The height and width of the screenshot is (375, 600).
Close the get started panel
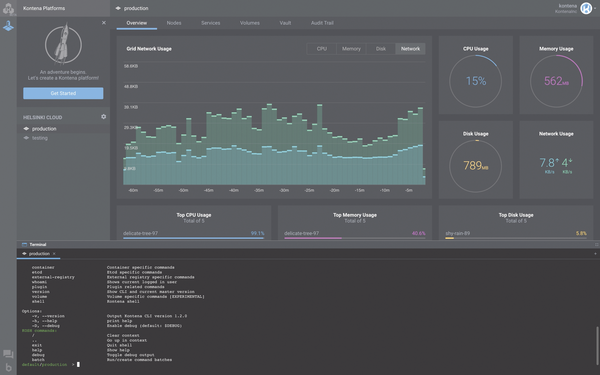[104, 23]
